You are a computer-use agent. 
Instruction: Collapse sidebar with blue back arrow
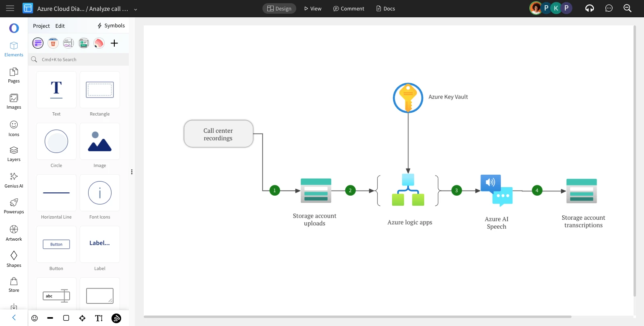[x=14, y=318]
